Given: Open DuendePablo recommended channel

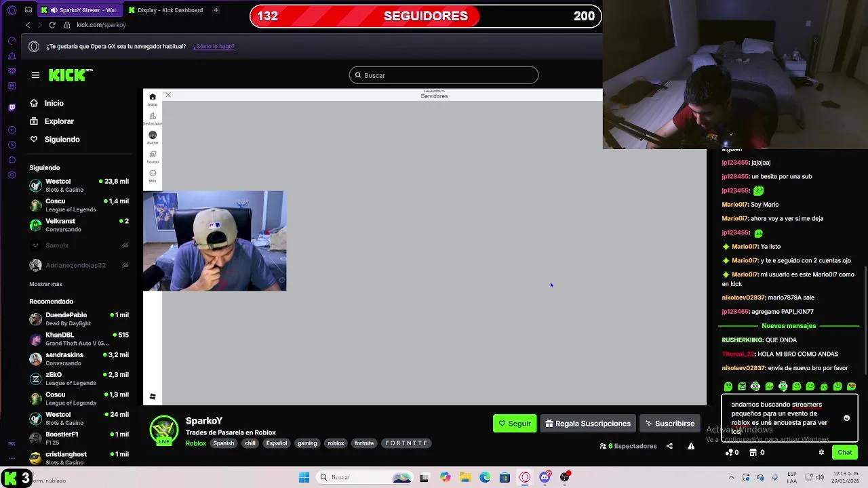Looking at the screenshot, I should 79,319.
